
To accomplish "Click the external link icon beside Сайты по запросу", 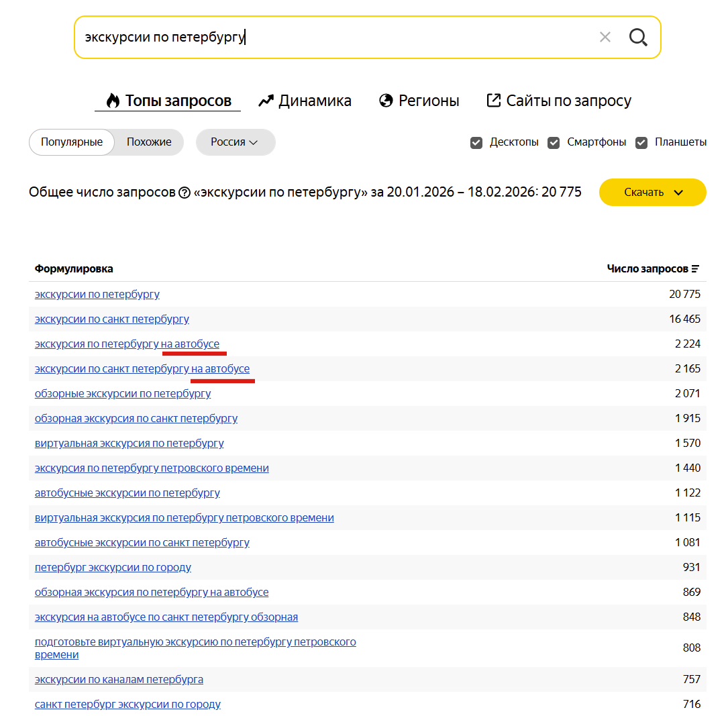I will click(x=494, y=100).
